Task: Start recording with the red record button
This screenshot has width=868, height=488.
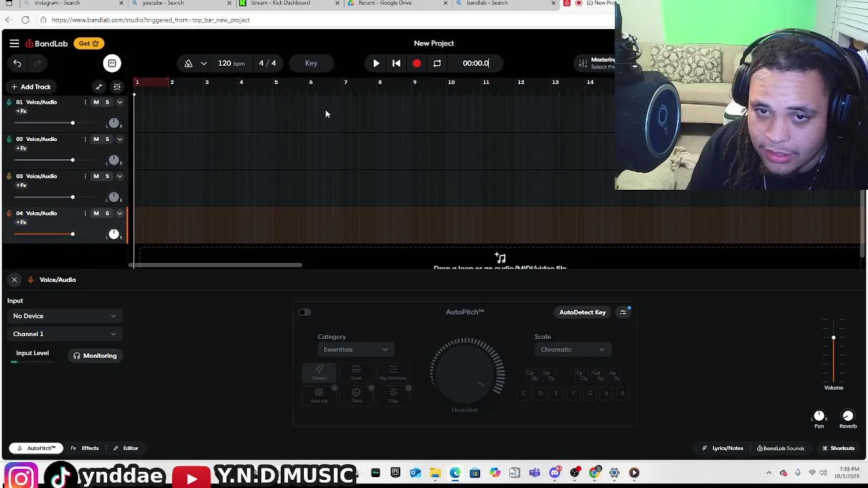Action: tap(417, 63)
